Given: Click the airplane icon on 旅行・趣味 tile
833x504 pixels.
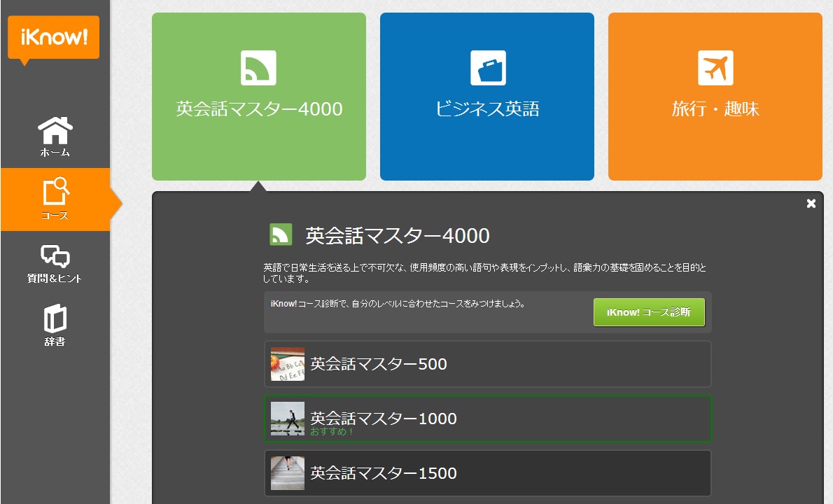Looking at the screenshot, I should pos(715,68).
